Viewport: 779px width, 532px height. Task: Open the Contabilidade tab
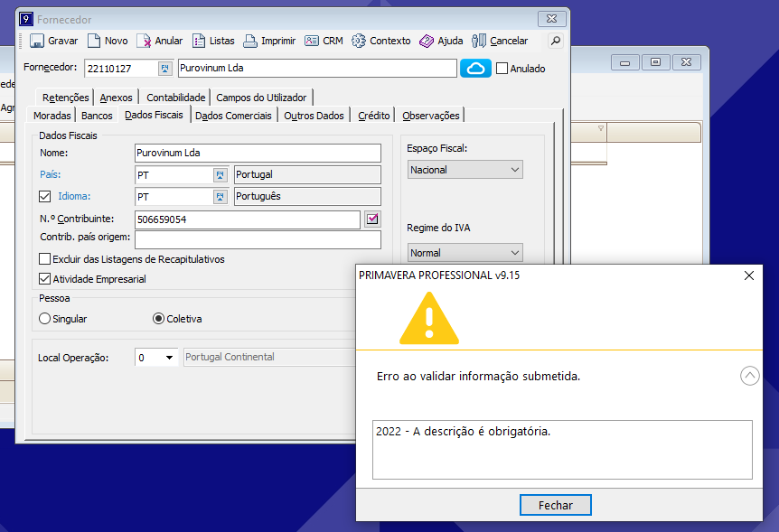coord(176,98)
